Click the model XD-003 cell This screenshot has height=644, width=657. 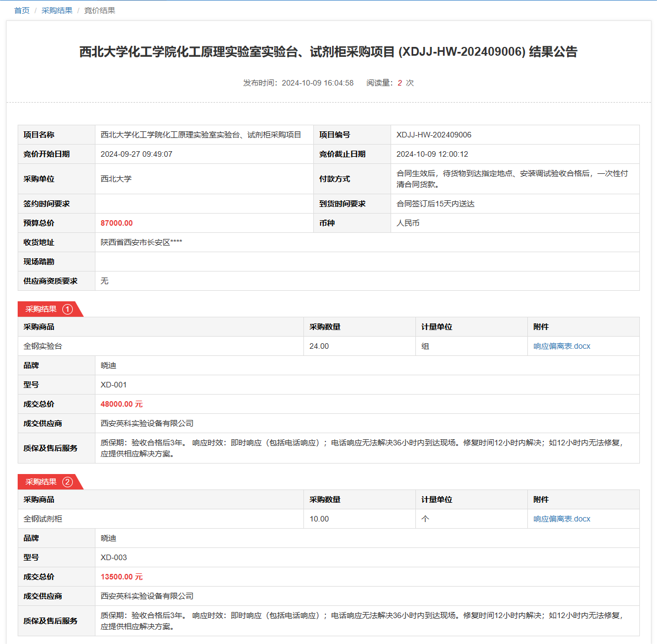(114, 557)
